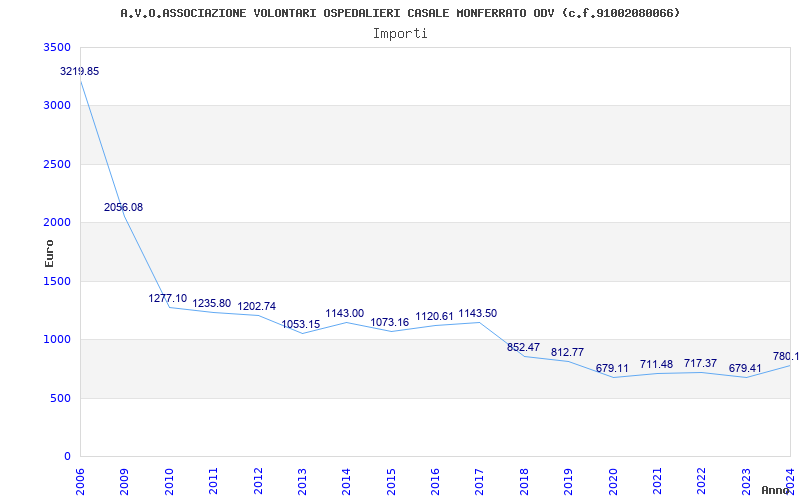Select the Importi subtitle
The width and height of the screenshot is (800, 500).
tap(400, 34)
